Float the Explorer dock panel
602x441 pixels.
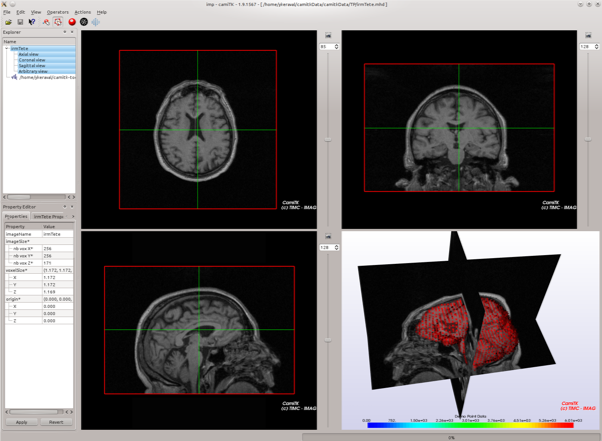pos(65,32)
